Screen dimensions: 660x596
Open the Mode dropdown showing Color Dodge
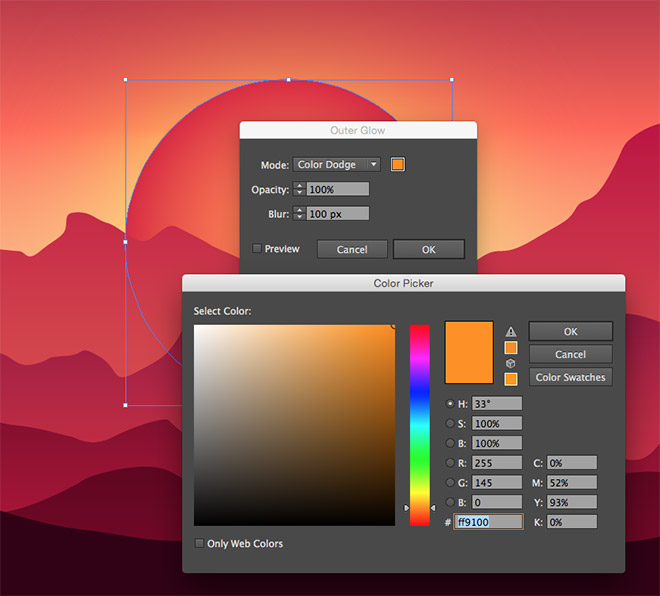pyautogui.click(x=337, y=164)
